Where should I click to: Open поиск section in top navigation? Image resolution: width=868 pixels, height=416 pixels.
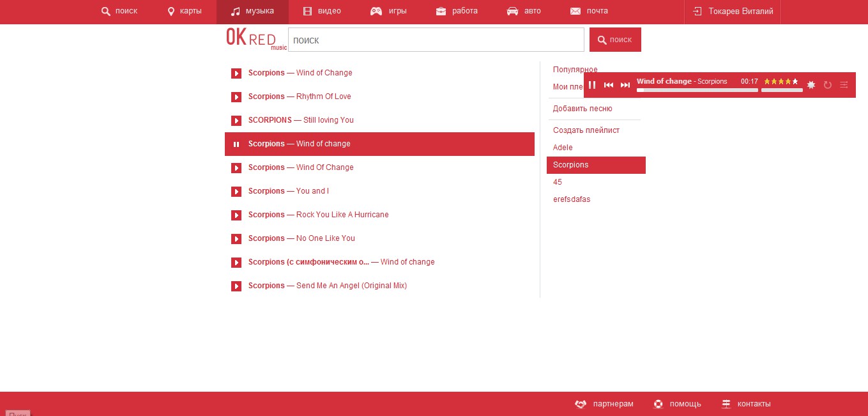coord(119,11)
